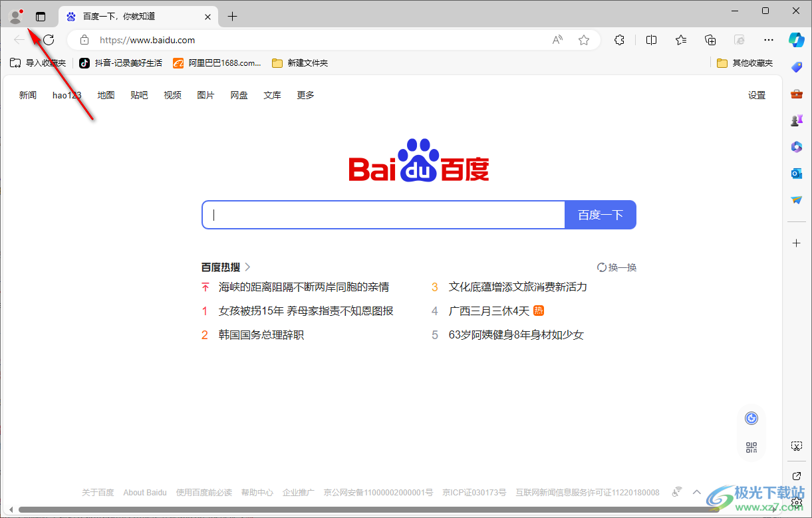This screenshot has width=812, height=518.
Task: Expand footer with the up chevron
Action: pos(697,493)
